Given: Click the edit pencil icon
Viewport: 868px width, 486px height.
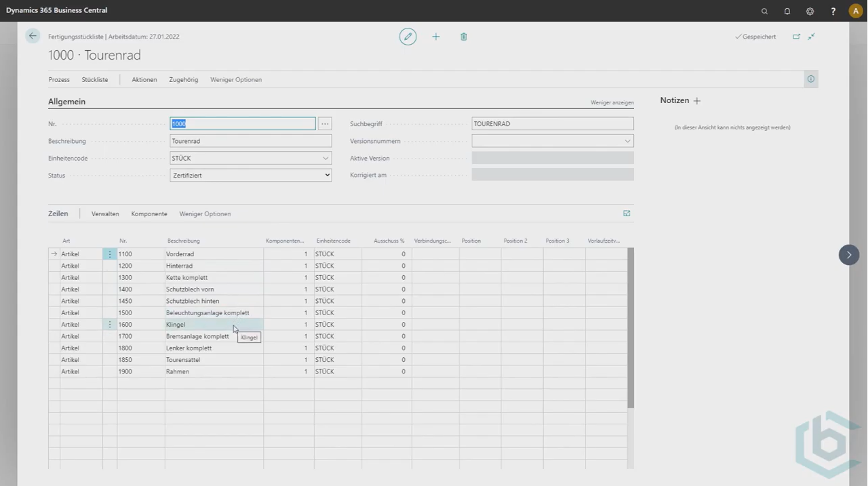Looking at the screenshot, I should pos(408,37).
